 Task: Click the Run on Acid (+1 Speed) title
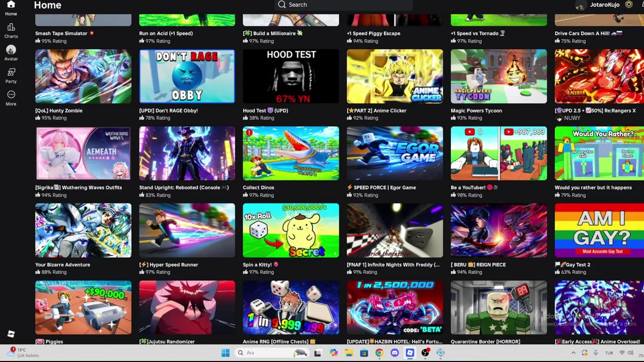pos(166,33)
